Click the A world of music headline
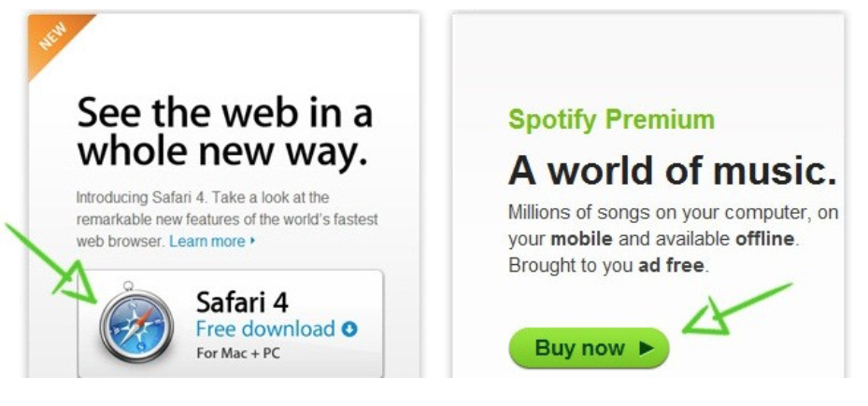Screen dimensions: 868x406 click(x=672, y=171)
